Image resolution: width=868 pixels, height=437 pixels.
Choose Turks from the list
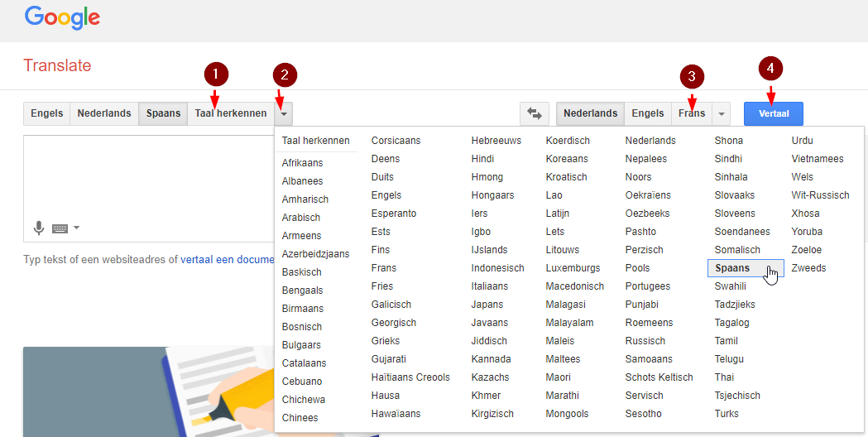pos(727,414)
